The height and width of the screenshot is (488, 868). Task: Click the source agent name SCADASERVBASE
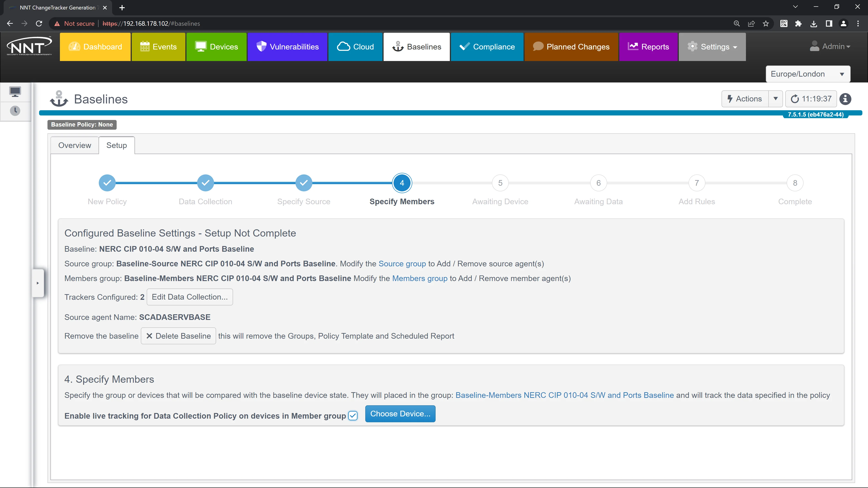(x=175, y=317)
